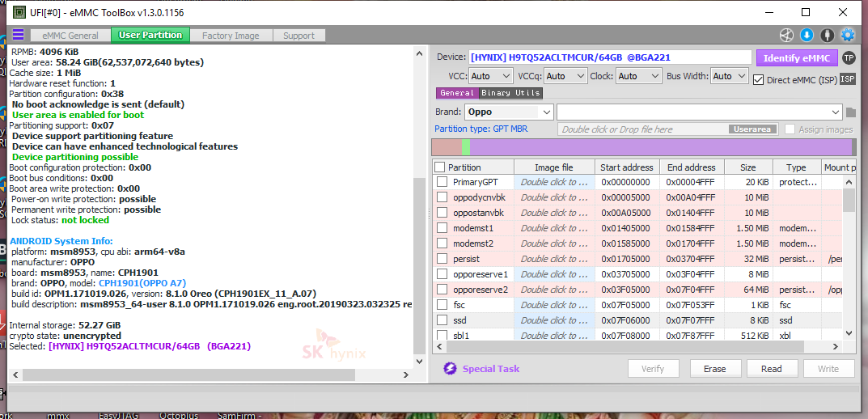Click the partition table vertical scrollbar thumb
The image size is (868, 419).
click(849, 200)
